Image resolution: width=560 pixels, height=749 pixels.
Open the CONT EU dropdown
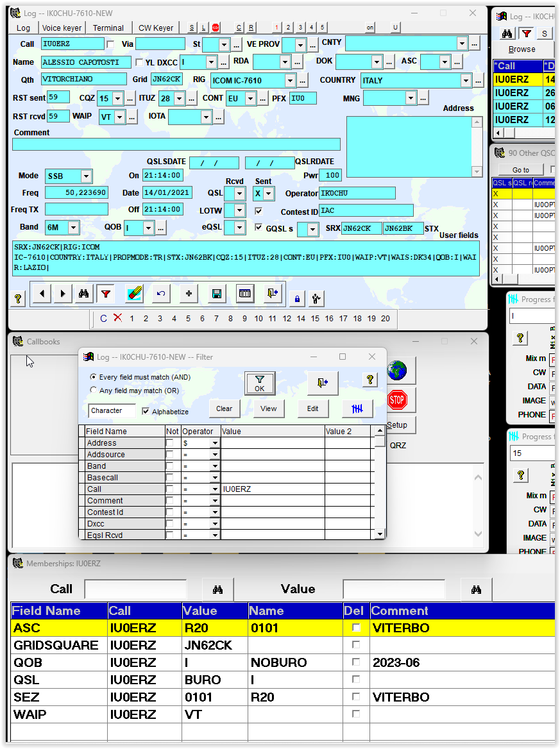(250, 99)
